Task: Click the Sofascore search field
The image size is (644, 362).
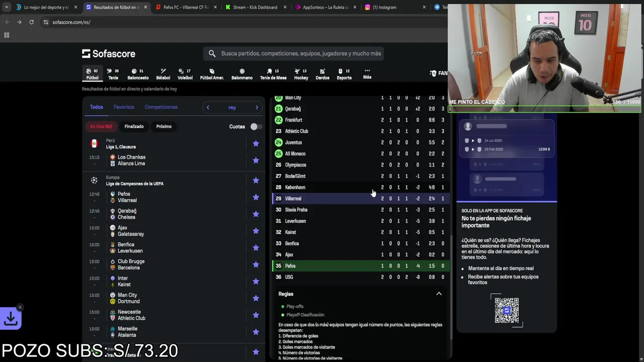Action: tap(293, 53)
